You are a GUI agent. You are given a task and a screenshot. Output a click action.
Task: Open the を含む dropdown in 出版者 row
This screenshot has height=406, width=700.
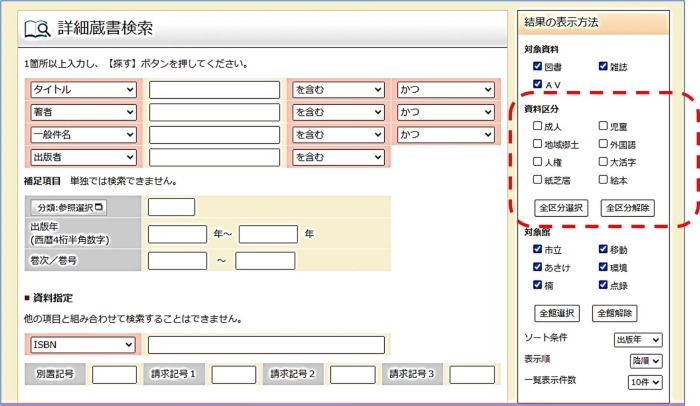coord(338,157)
